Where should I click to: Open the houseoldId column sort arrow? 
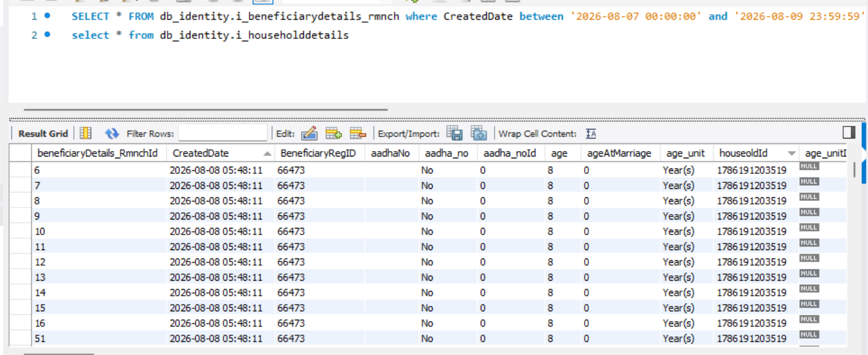coord(792,154)
